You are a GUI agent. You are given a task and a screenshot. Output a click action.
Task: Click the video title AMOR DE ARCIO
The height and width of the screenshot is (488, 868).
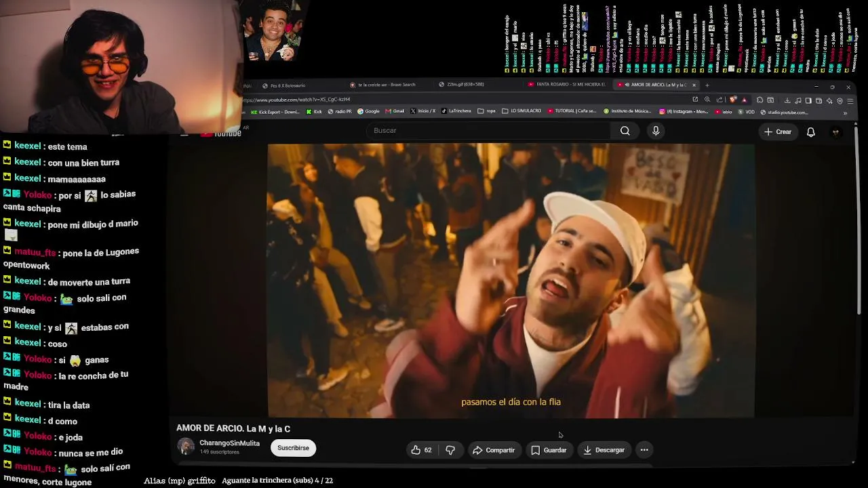click(x=233, y=429)
